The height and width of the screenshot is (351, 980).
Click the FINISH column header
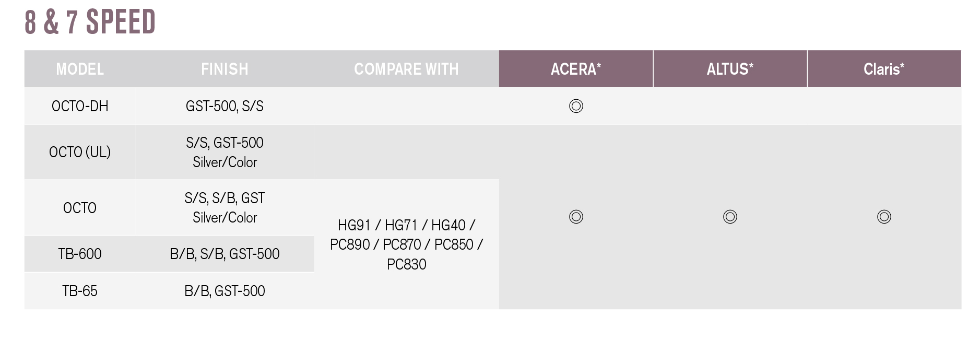[225, 69]
